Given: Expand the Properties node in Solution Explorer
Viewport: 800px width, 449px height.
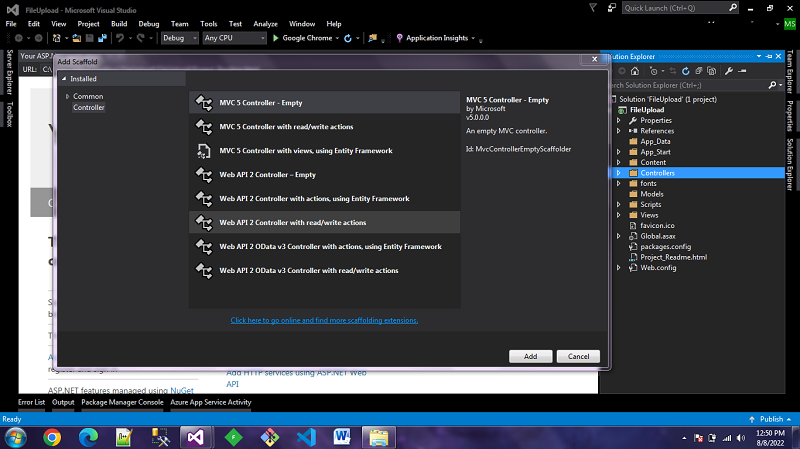Looking at the screenshot, I should [x=618, y=120].
